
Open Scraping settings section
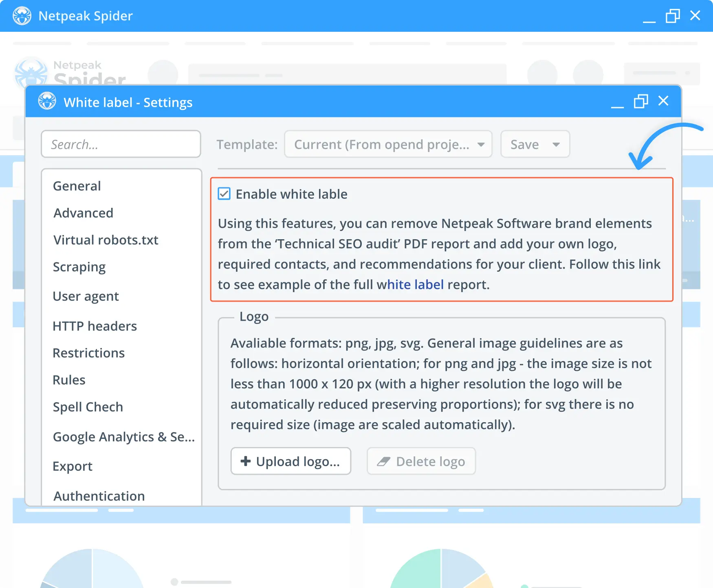pos(79,267)
